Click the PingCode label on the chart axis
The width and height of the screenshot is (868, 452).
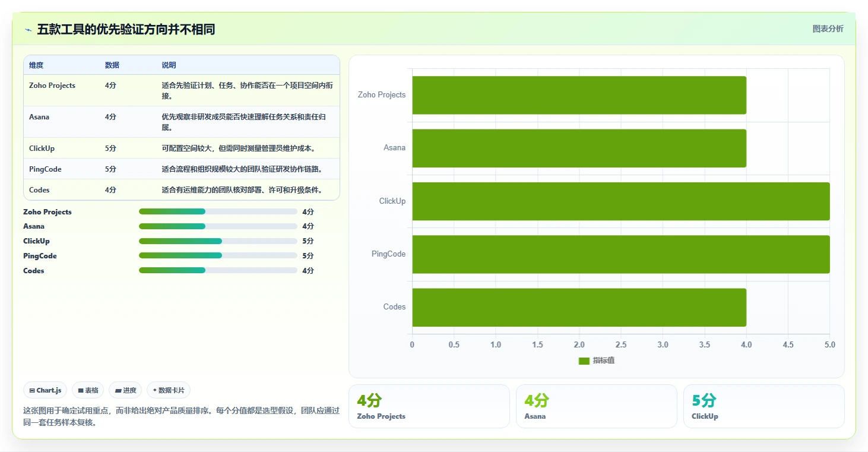pos(389,254)
